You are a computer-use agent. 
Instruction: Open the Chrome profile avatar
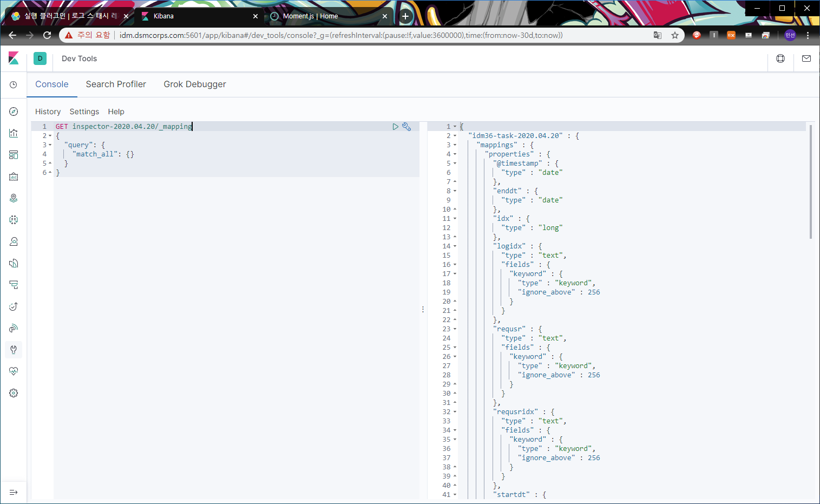coord(790,35)
